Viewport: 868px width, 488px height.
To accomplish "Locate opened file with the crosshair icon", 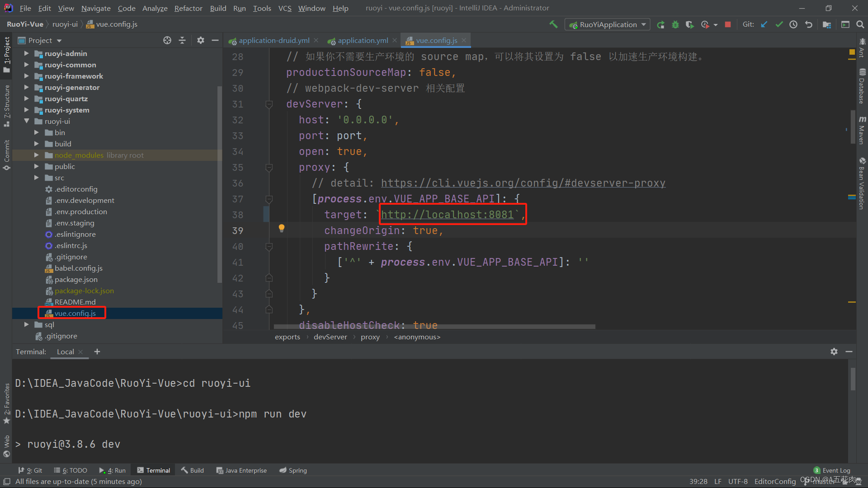I will tap(167, 40).
